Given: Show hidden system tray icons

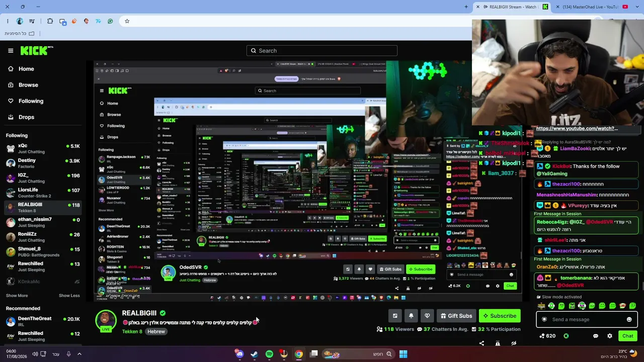Looking at the screenshot, I should (79, 354).
